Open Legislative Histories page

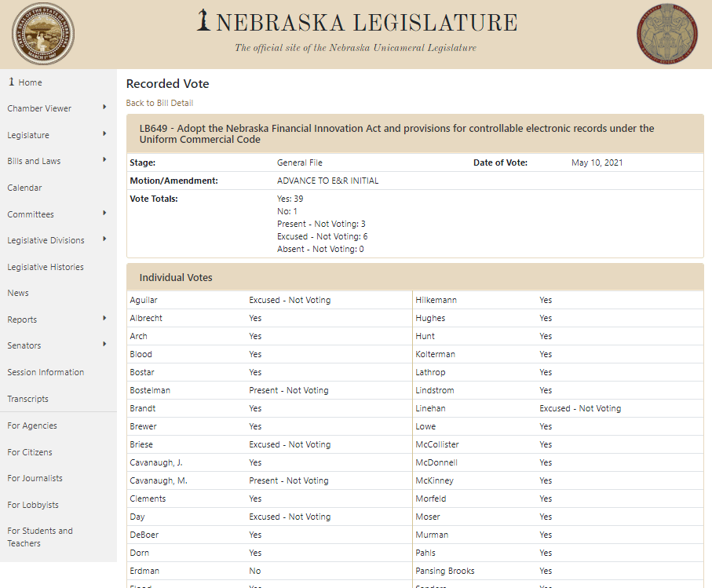tap(46, 268)
